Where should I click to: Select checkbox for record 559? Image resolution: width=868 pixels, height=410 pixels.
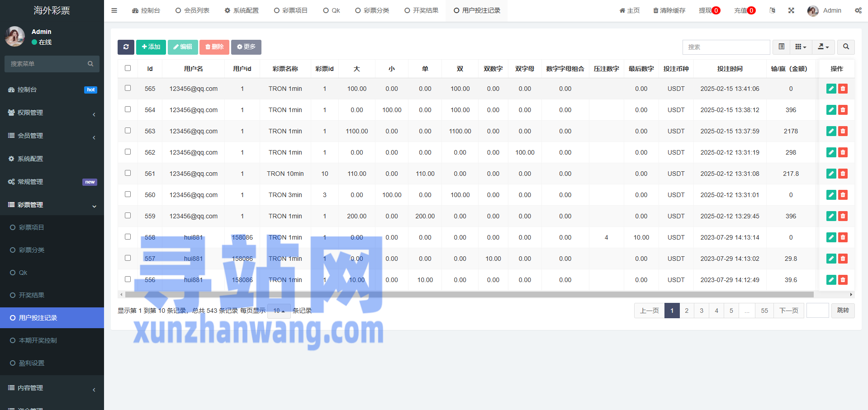(128, 216)
